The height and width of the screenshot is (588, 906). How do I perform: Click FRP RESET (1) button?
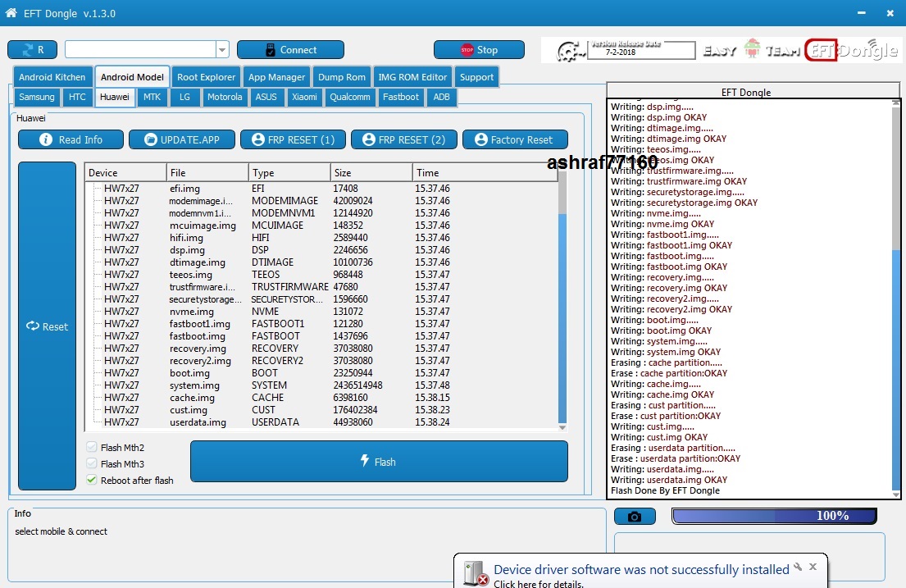(x=293, y=140)
